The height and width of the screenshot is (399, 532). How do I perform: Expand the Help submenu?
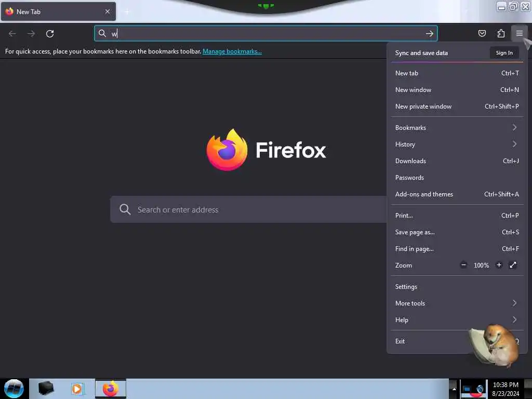click(x=457, y=320)
